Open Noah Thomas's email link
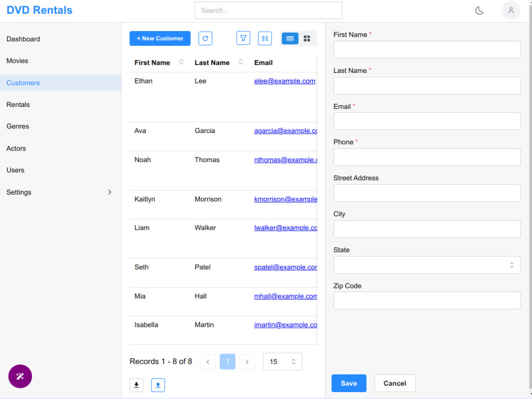 coord(286,160)
